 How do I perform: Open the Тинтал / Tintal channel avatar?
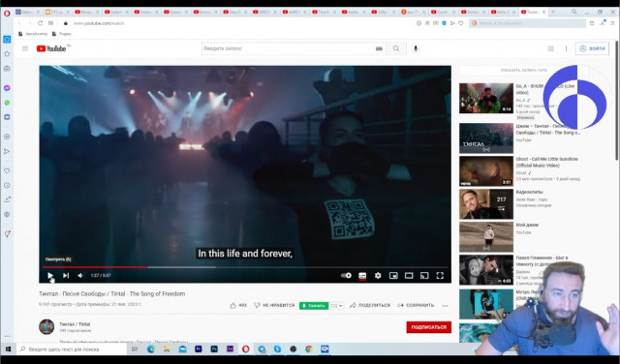tap(46, 327)
